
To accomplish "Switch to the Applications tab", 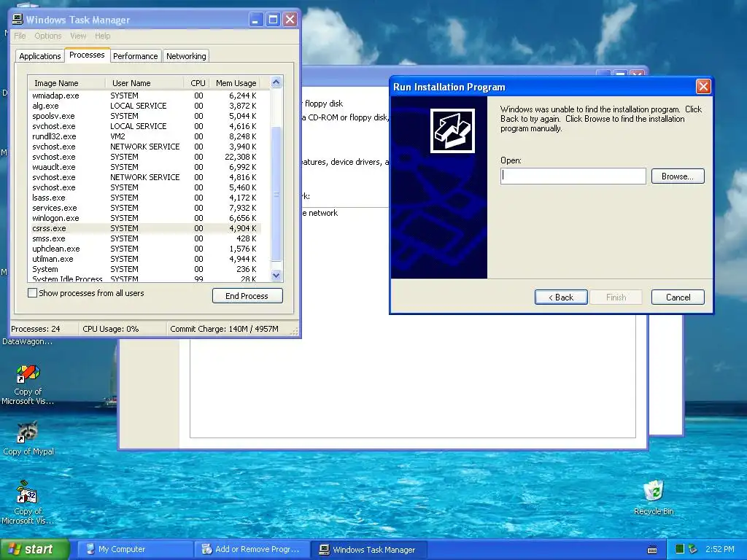I will tap(40, 55).
